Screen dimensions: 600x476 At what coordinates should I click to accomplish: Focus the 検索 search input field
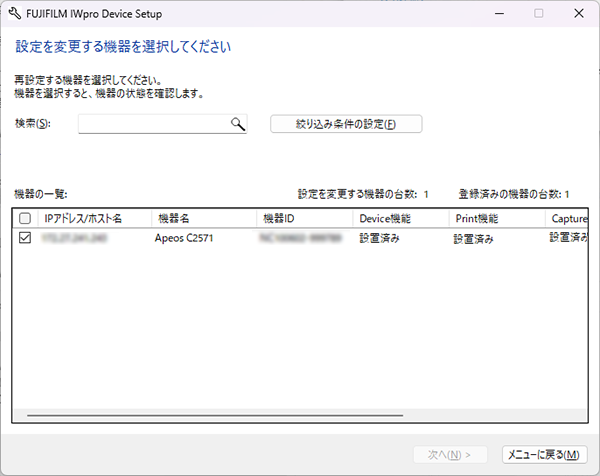pos(162,124)
